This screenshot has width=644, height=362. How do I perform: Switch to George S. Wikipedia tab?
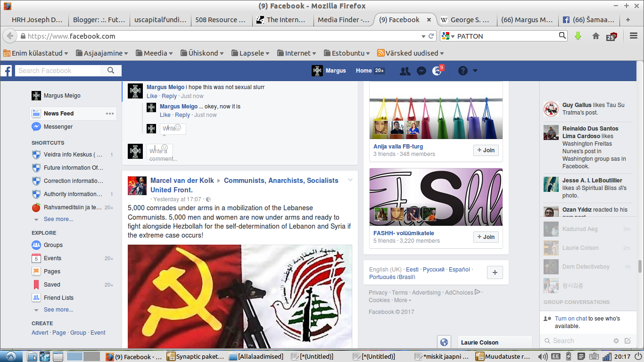466,20
